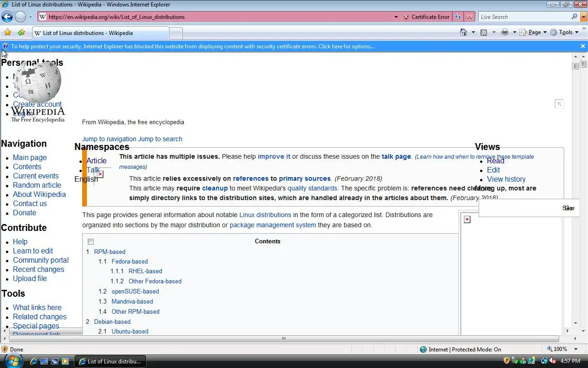588x368 pixels.
Task: Open the Favorites Center star icon
Action: [x=7, y=33]
